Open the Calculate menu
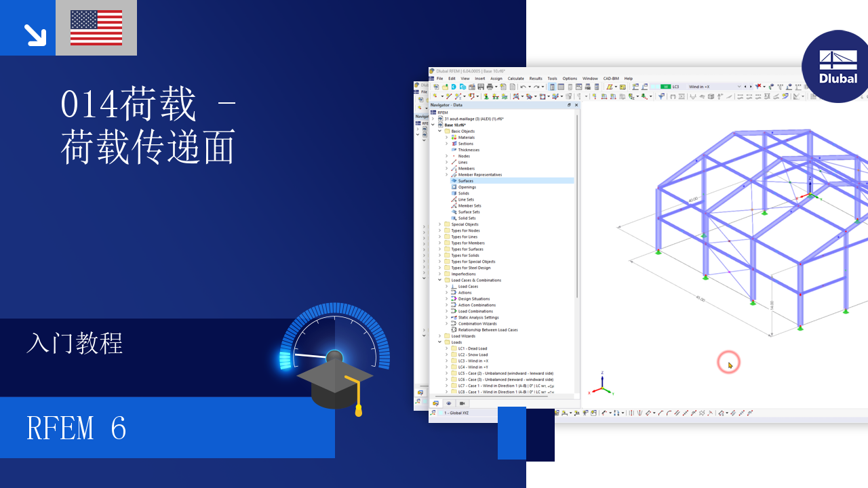868x488 pixels. pos(515,79)
